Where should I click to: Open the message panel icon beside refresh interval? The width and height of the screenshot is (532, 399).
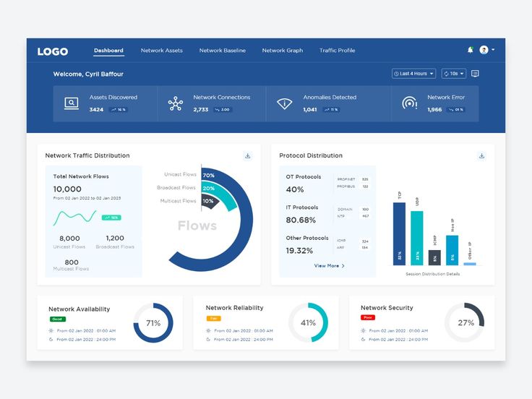pyautogui.click(x=475, y=74)
